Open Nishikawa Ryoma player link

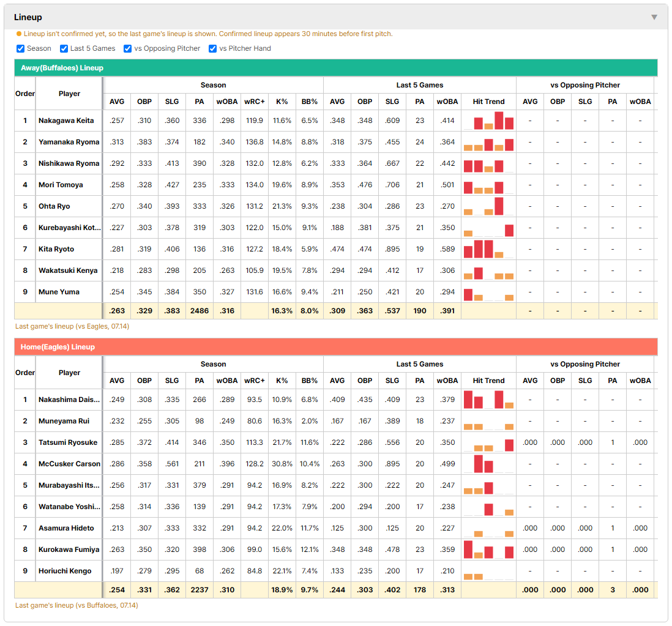click(69, 163)
